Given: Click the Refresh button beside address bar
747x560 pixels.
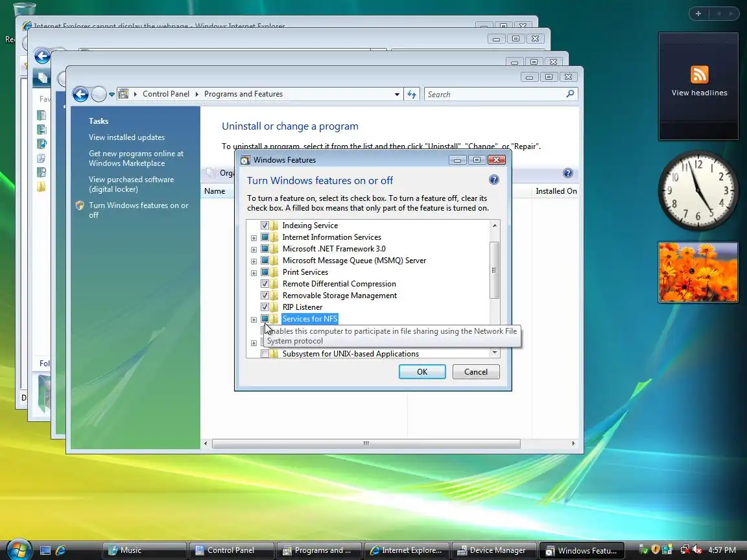Looking at the screenshot, I should coord(412,94).
